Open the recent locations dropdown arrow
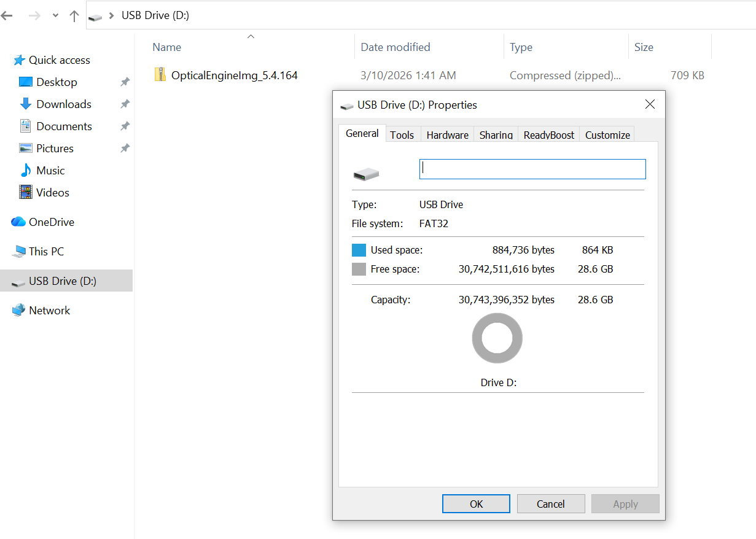 point(55,16)
